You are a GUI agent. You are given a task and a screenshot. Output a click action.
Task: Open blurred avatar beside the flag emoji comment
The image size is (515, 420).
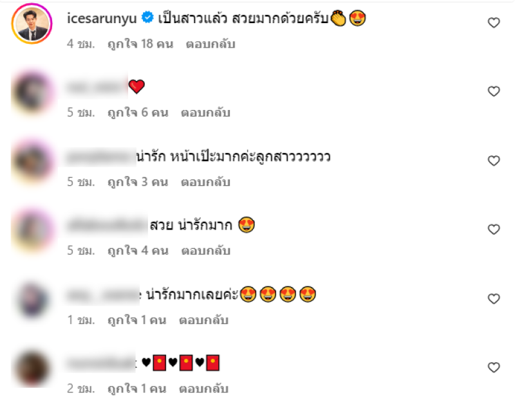[x=32, y=368]
